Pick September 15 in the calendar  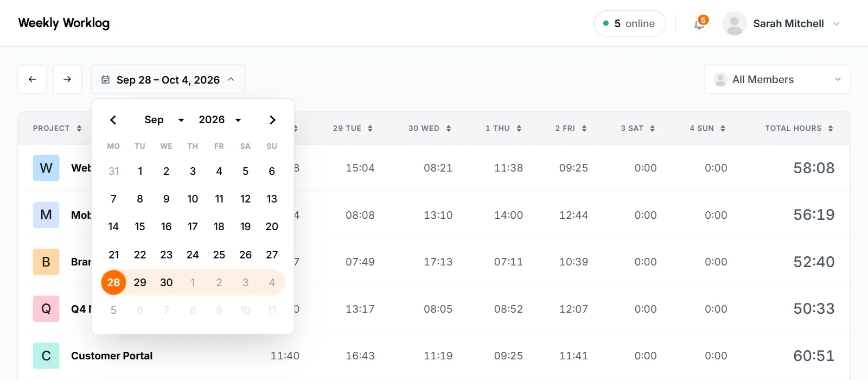(x=140, y=226)
